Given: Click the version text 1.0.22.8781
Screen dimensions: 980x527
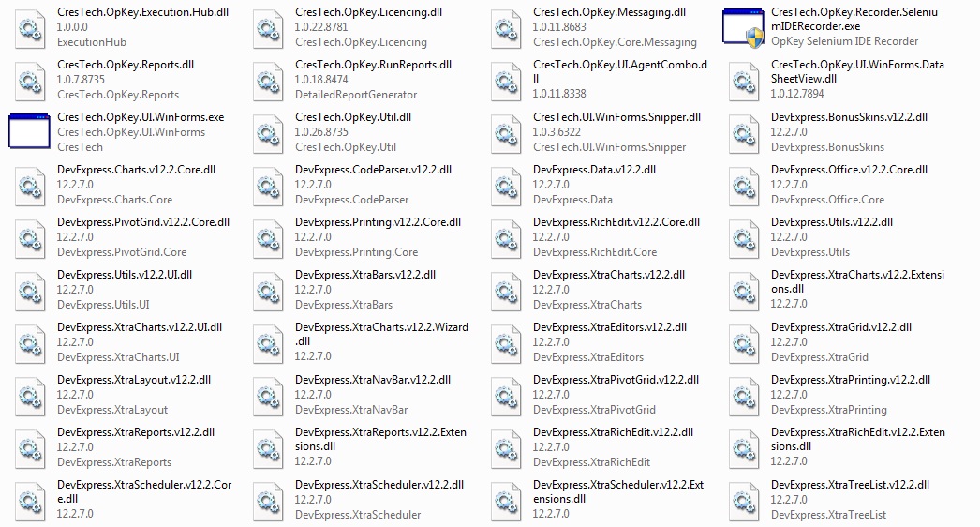Looking at the screenshot, I should [321, 27].
